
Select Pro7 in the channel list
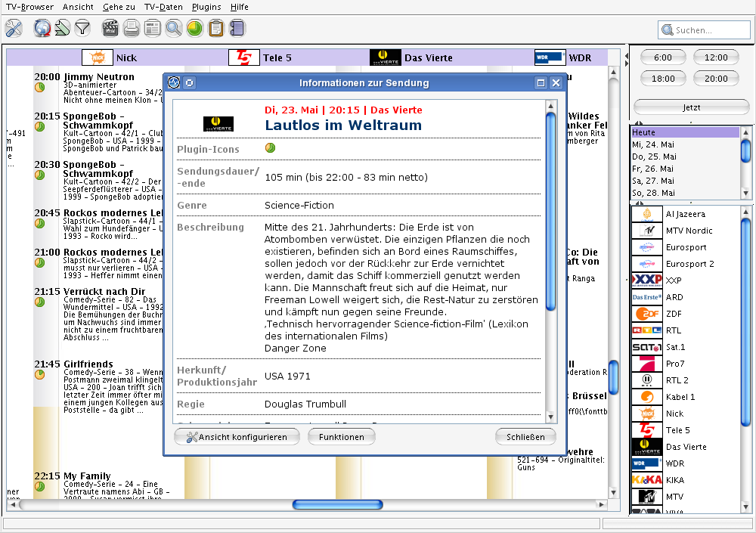coord(685,364)
